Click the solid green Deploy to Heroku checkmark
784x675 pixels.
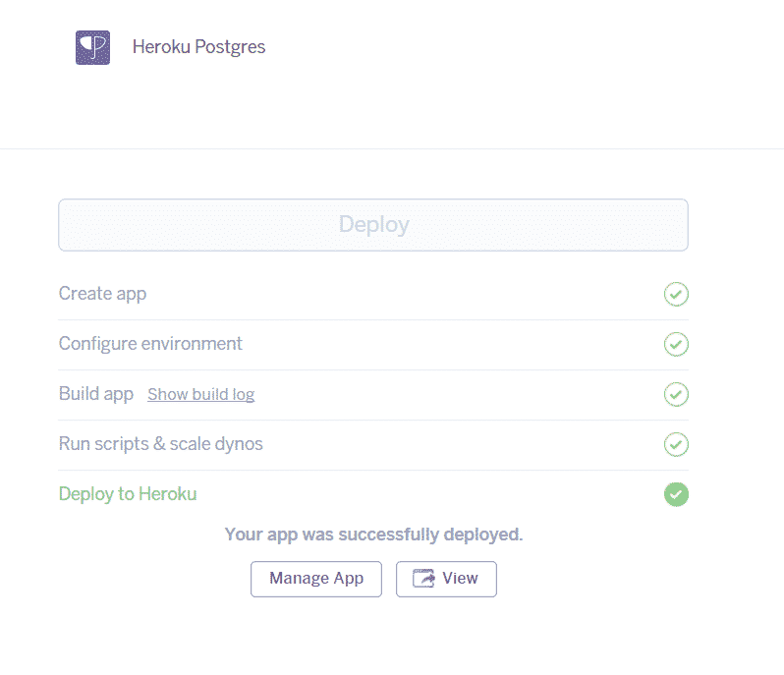point(676,494)
